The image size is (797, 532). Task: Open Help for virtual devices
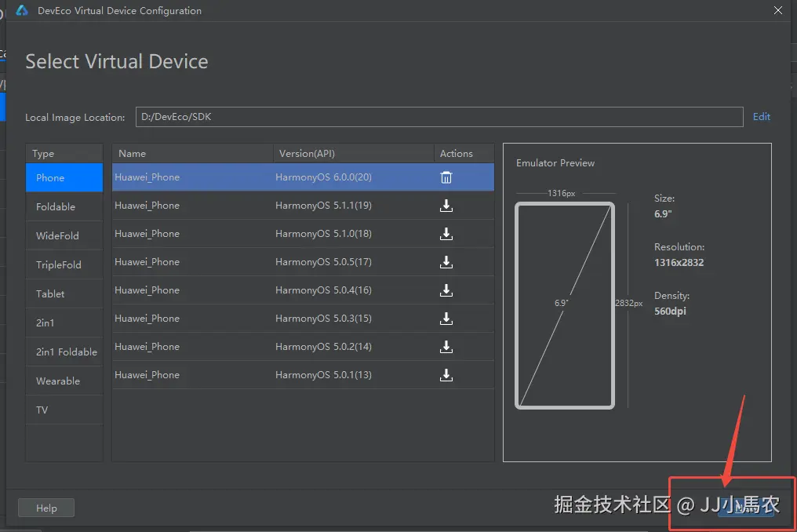(x=46, y=508)
